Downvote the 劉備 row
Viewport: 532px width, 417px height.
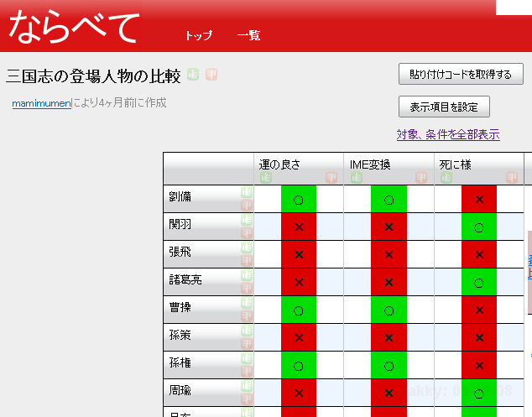[x=247, y=206]
